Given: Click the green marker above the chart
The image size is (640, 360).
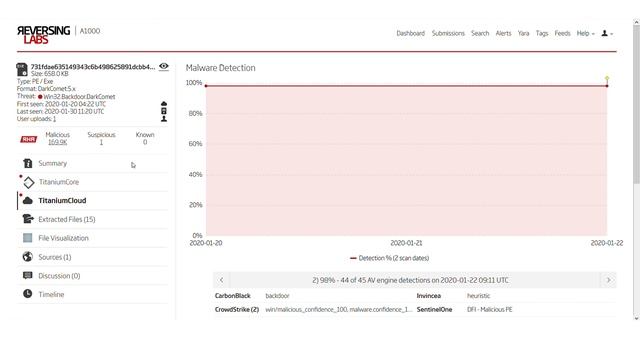Looking at the screenshot, I should [607, 78].
